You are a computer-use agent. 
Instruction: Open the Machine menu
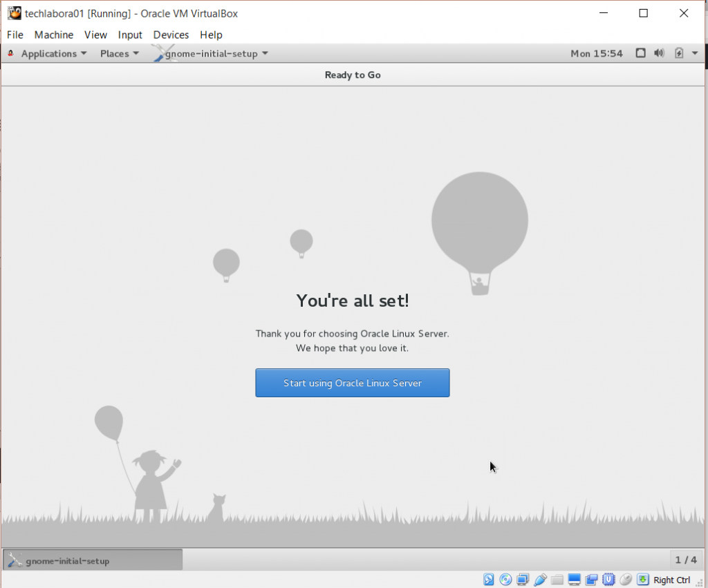pyautogui.click(x=54, y=35)
